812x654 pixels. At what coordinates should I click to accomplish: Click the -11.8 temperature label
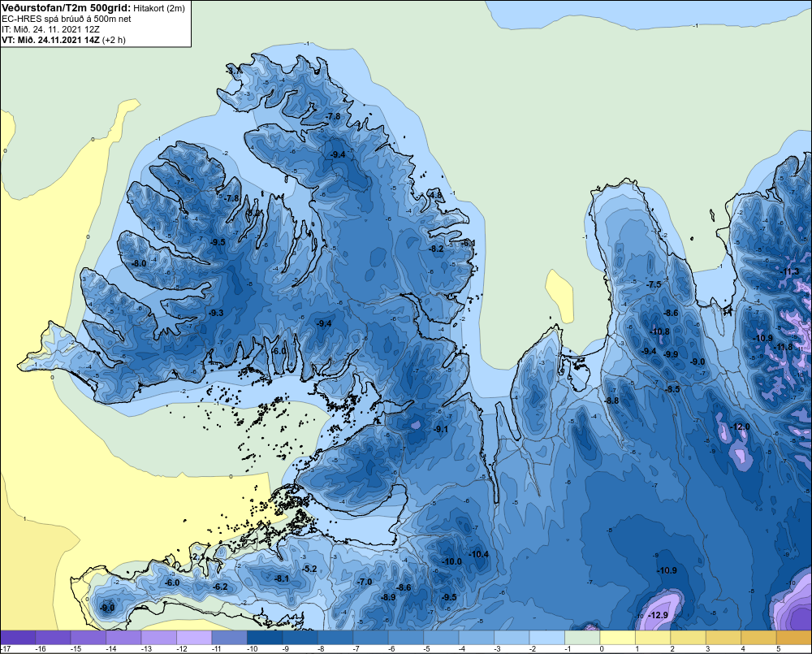(x=783, y=347)
